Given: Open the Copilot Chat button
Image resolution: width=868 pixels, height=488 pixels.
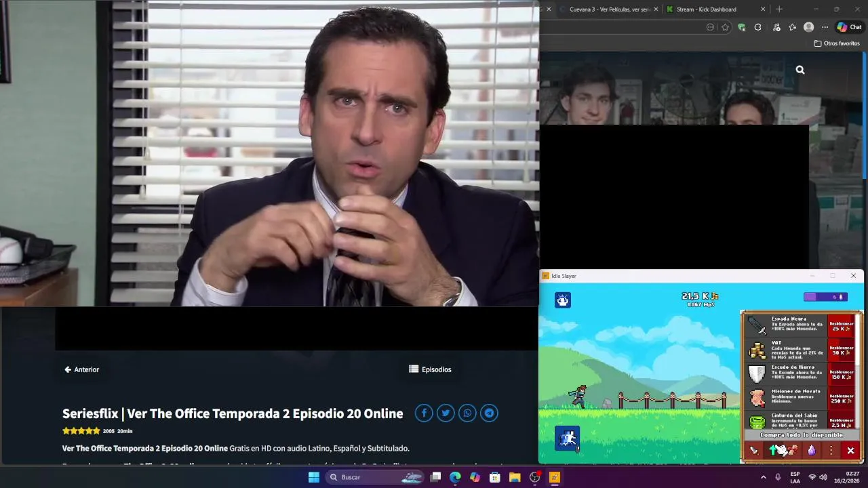Looking at the screenshot, I should 849,27.
